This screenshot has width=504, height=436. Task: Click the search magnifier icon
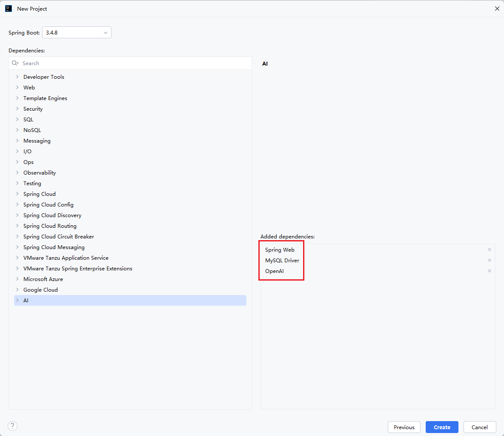pyautogui.click(x=15, y=63)
